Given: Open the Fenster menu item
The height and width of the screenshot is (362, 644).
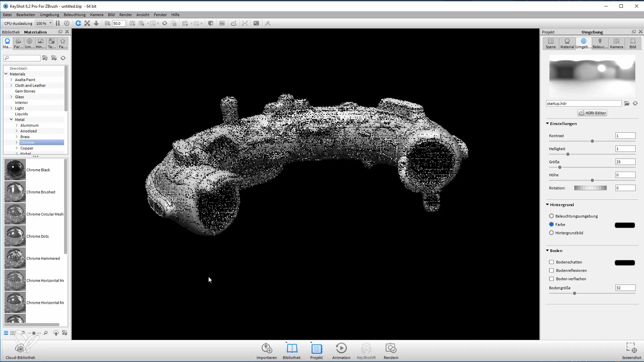Looking at the screenshot, I should click(x=161, y=15).
